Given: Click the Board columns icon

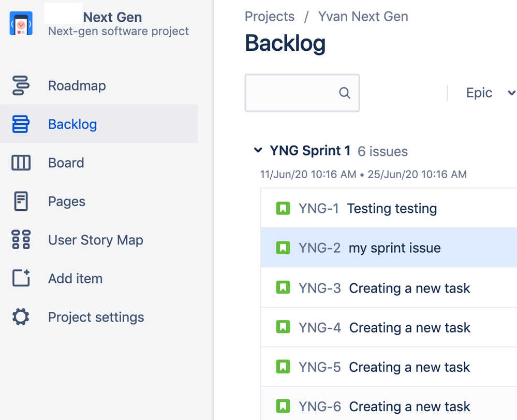Looking at the screenshot, I should tap(21, 163).
